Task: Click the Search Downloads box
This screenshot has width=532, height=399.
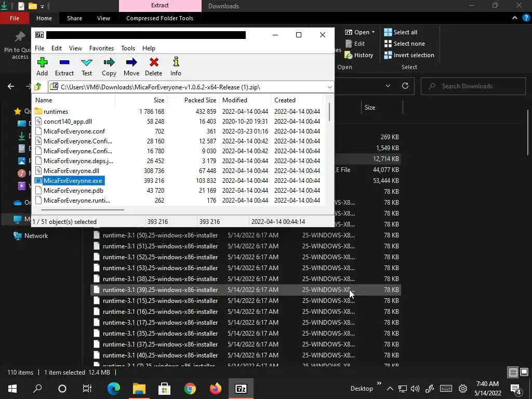Action: click(473, 86)
